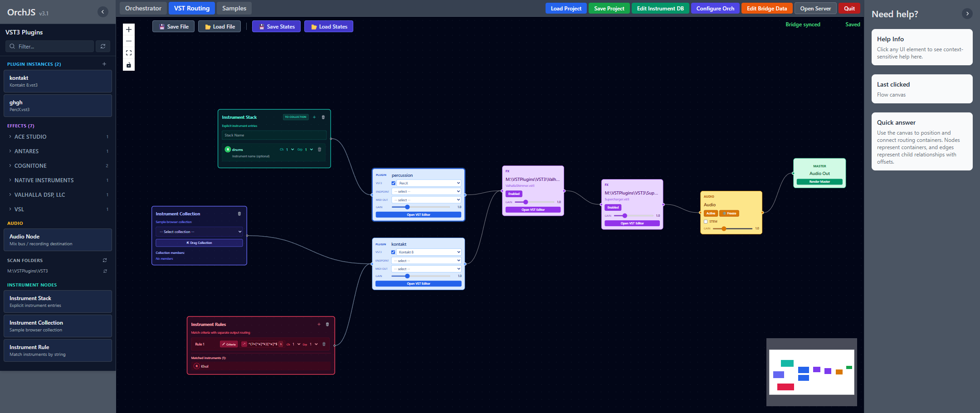The height and width of the screenshot is (413, 980).
Task: Click the plugin Filter input field
Action: click(x=50, y=46)
